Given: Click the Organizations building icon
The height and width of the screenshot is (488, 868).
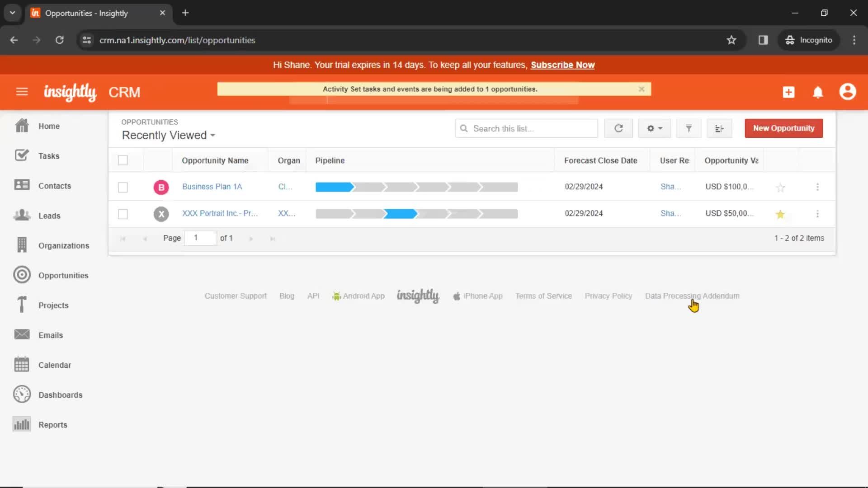Looking at the screenshot, I should 22,245.
